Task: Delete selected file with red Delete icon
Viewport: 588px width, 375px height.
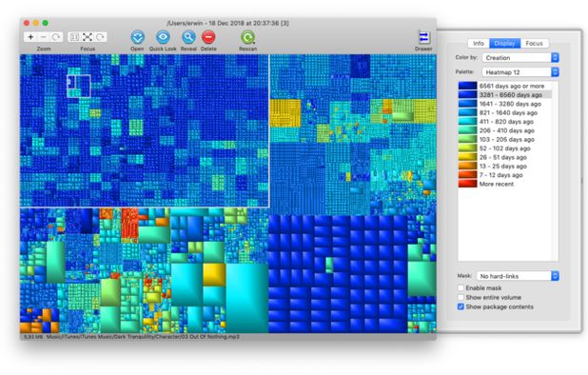Action: pyautogui.click(x=208, y=37)
